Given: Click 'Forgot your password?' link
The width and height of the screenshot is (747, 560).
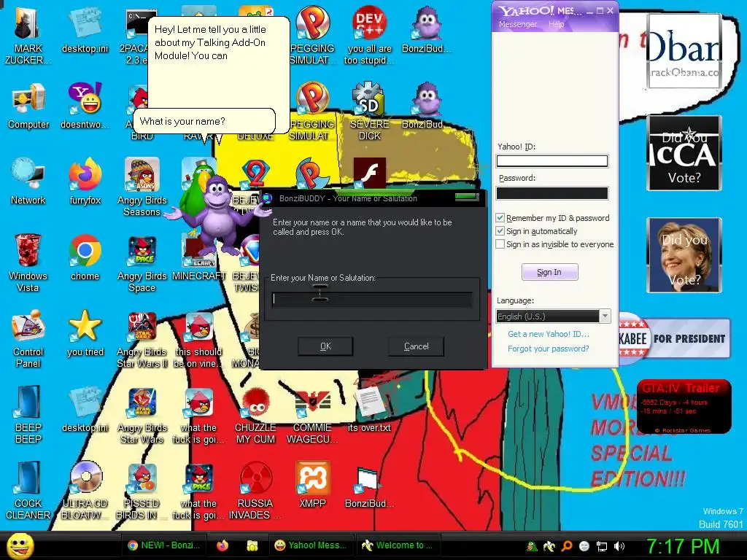Looking at the screenshot, I should tap(549, 349).
